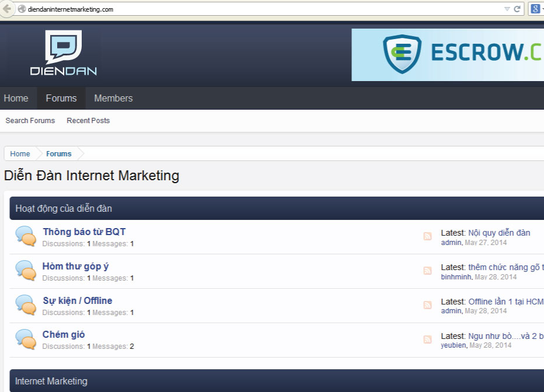
Task: Open latest thread thêm chức năng gõ
Action: pos(506,267)
